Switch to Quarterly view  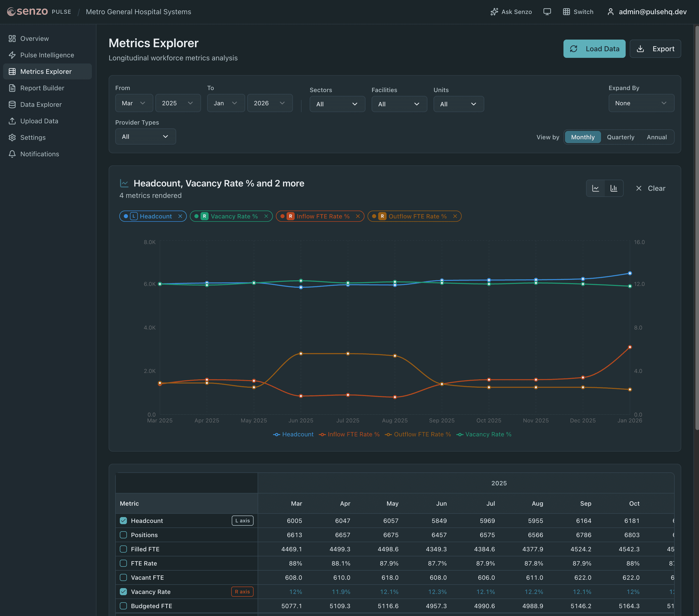[x=620, y=137]
